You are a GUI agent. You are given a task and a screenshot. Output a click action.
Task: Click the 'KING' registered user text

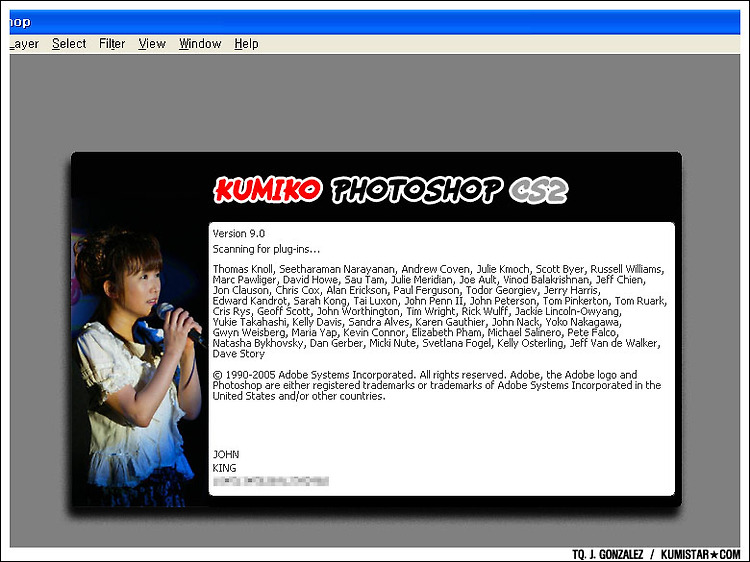pyautogui.click(x=224, y=468)
